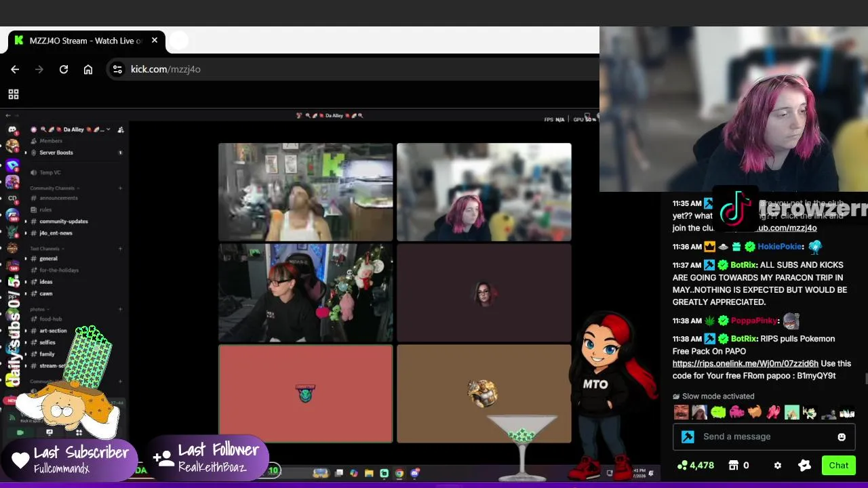
Task: Select the pink-haired streamer webcam tile
Action: [484, 192]
